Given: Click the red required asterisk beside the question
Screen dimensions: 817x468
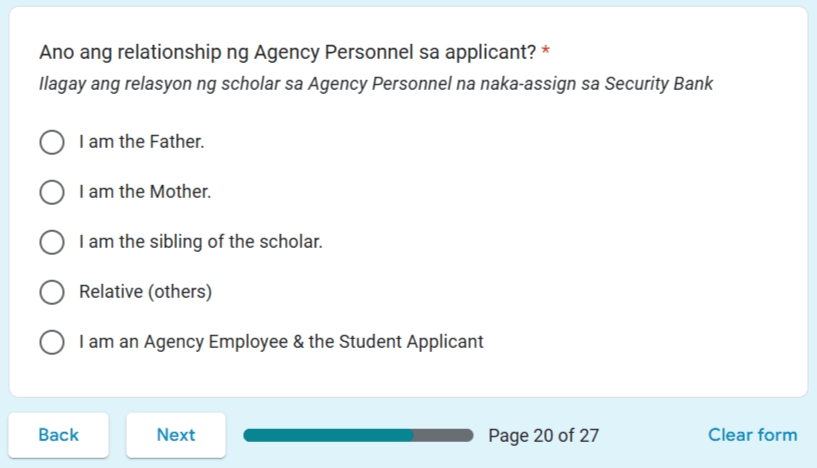Looking at the screenshot, I should (546, 51).
